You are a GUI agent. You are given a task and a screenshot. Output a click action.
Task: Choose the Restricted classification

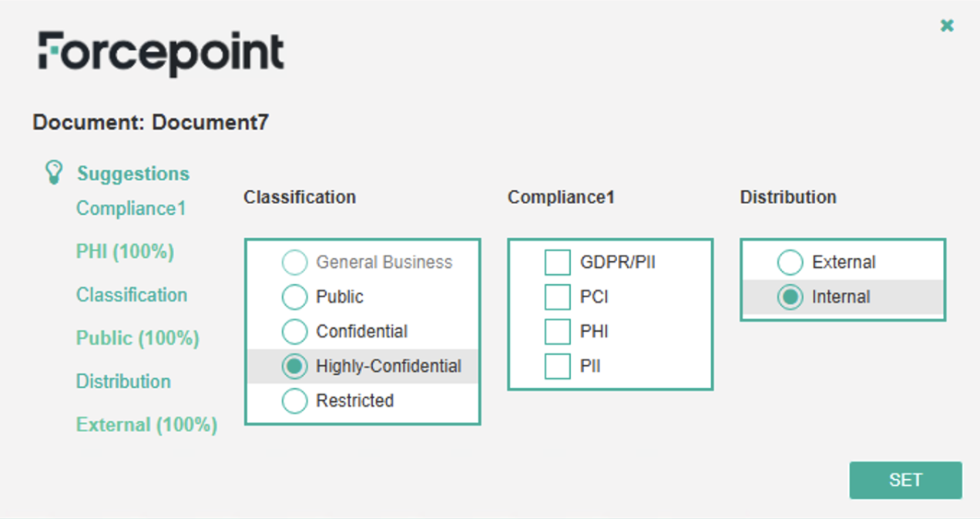pos(294,401)
